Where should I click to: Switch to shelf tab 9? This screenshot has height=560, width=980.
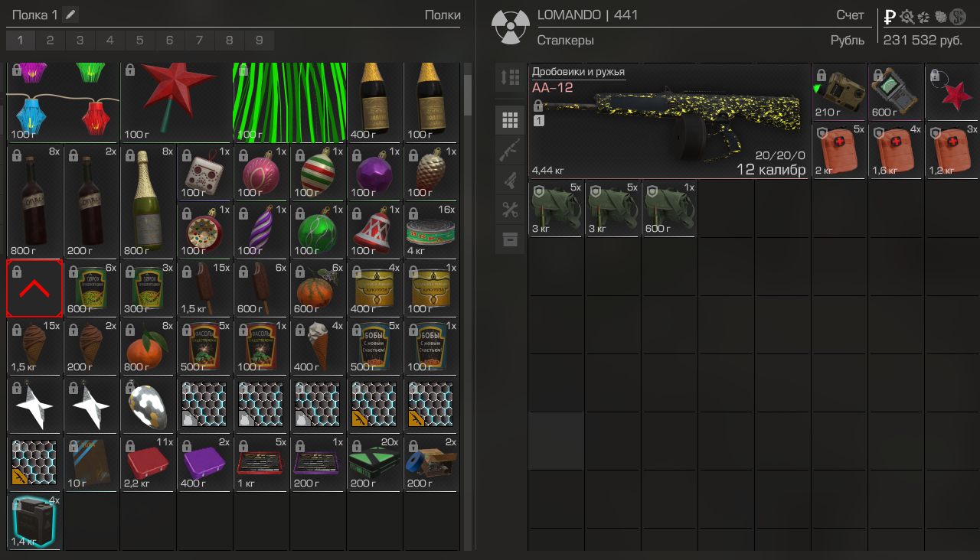tap(260, 41)
